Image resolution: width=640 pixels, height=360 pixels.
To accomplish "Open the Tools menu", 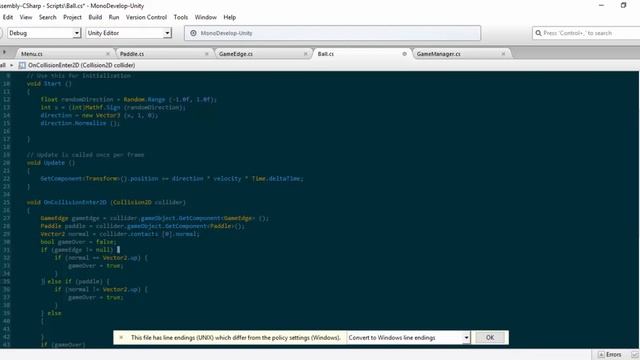I will click(181, 17).
